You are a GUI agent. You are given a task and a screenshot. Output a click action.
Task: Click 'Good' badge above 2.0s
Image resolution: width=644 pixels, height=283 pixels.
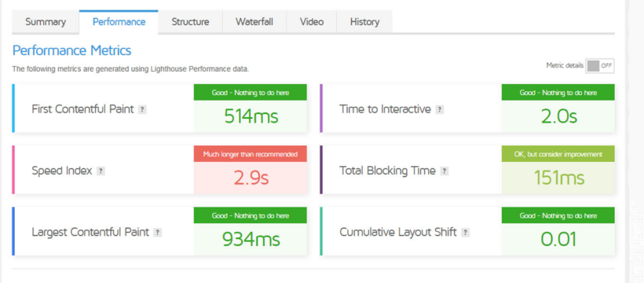pyautogui.click(x=558, y=93)
